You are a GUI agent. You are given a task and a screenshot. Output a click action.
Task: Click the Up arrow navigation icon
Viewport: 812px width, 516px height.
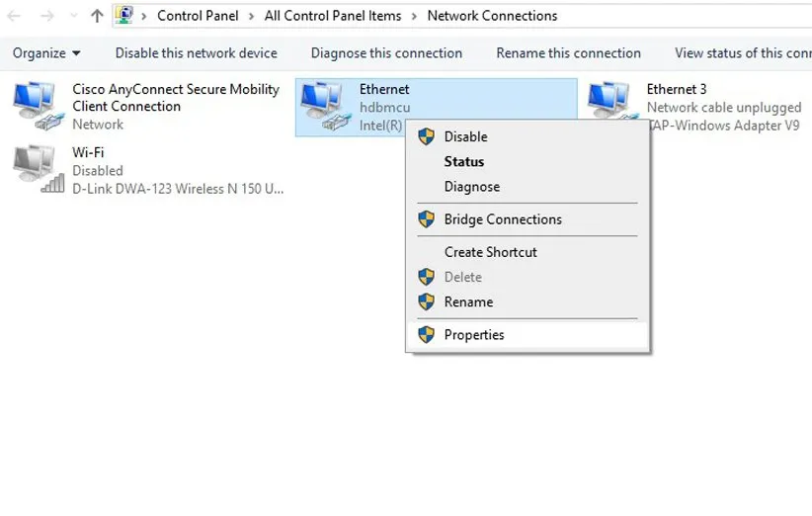[96, 16]
